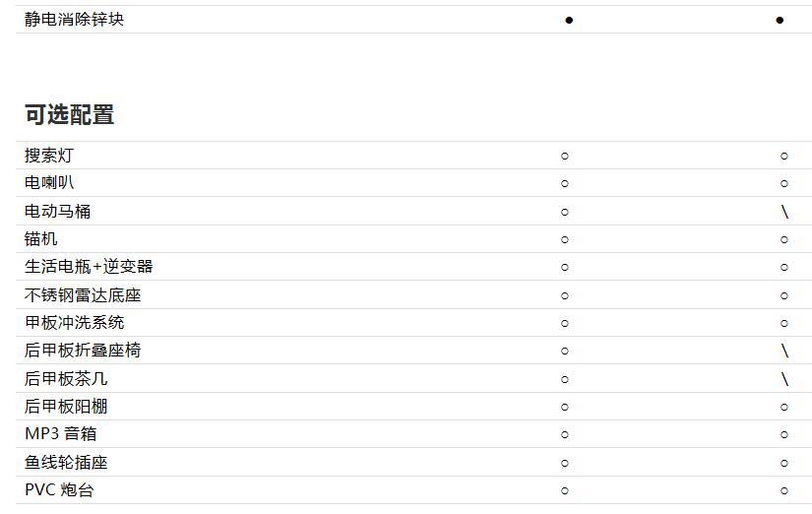812x514 pixels.
Task: Click the 锚机 row label
Action: point(41,239)
